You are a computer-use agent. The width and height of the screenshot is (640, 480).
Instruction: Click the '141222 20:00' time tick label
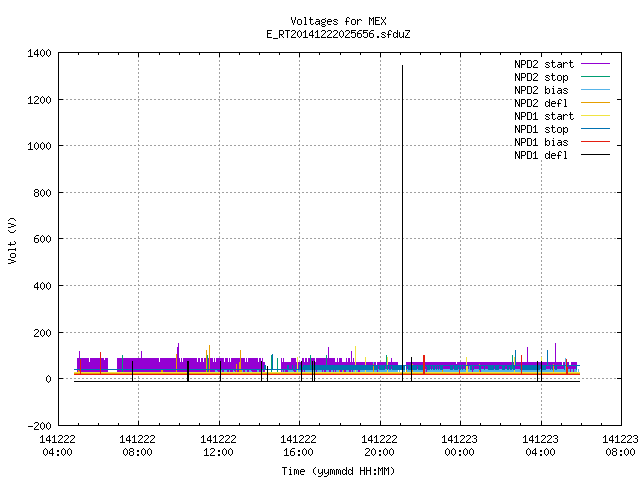click(379, 446)
